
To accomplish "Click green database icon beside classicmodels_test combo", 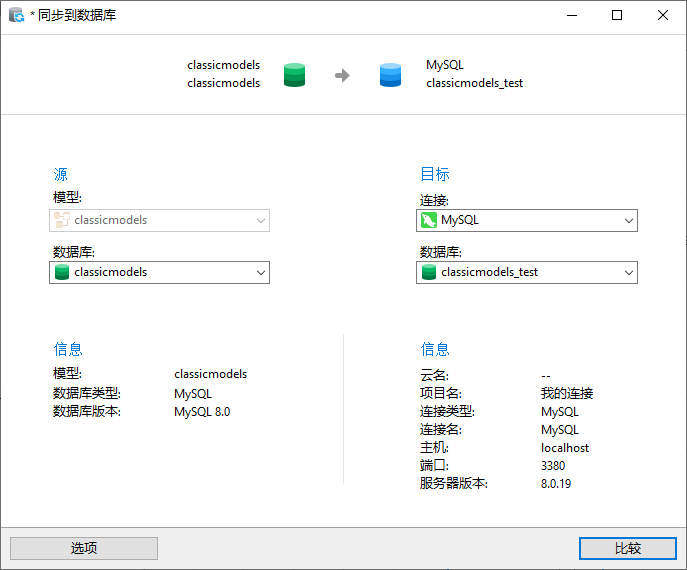I will [x=428, y=272].
